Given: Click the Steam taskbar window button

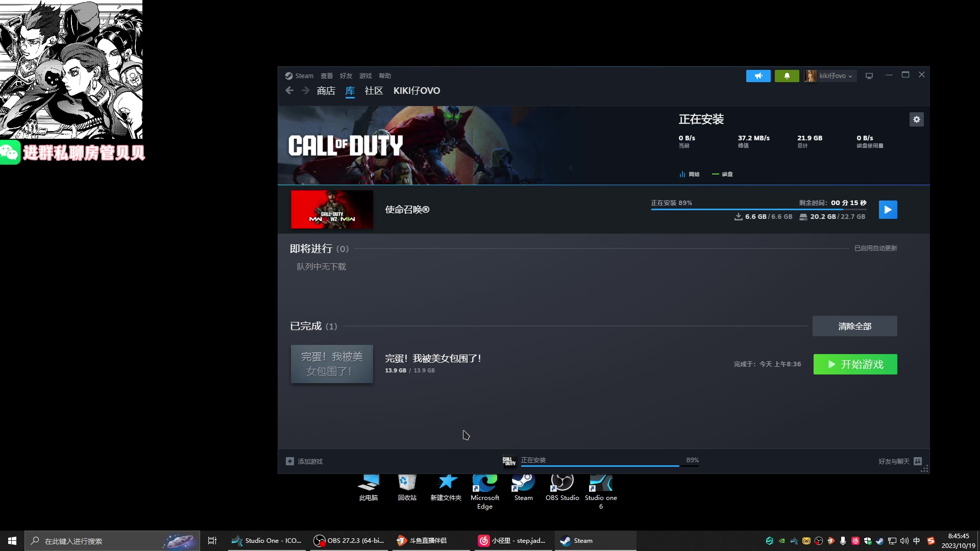Looking at the screenshot, I should [596, 541].
